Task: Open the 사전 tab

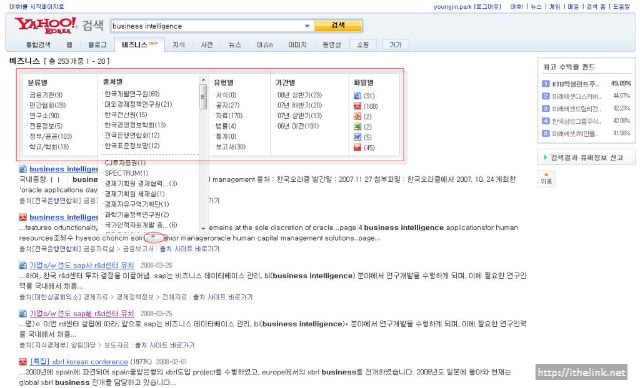Action: click(x=207, y=45)
